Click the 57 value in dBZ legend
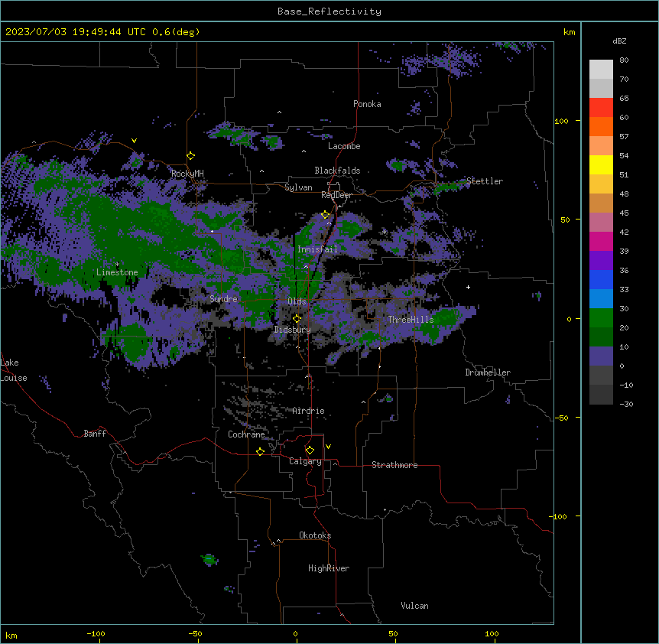Viewport: 659px width, 644px height. click(624, 137)
